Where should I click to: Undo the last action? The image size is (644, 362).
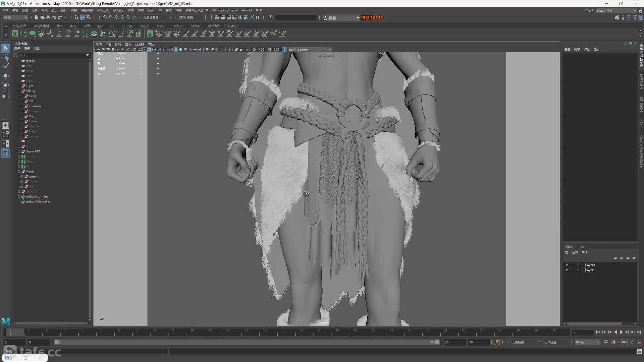[x=54, y=17]
